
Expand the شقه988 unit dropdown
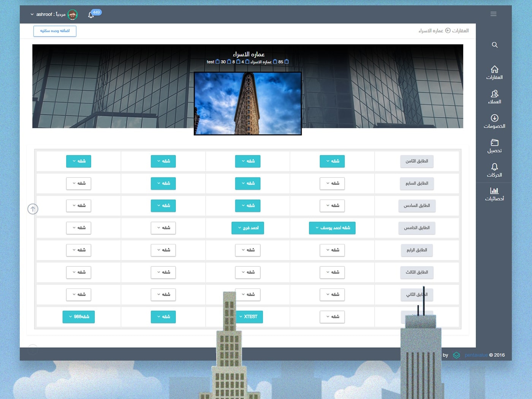(79, 317)
